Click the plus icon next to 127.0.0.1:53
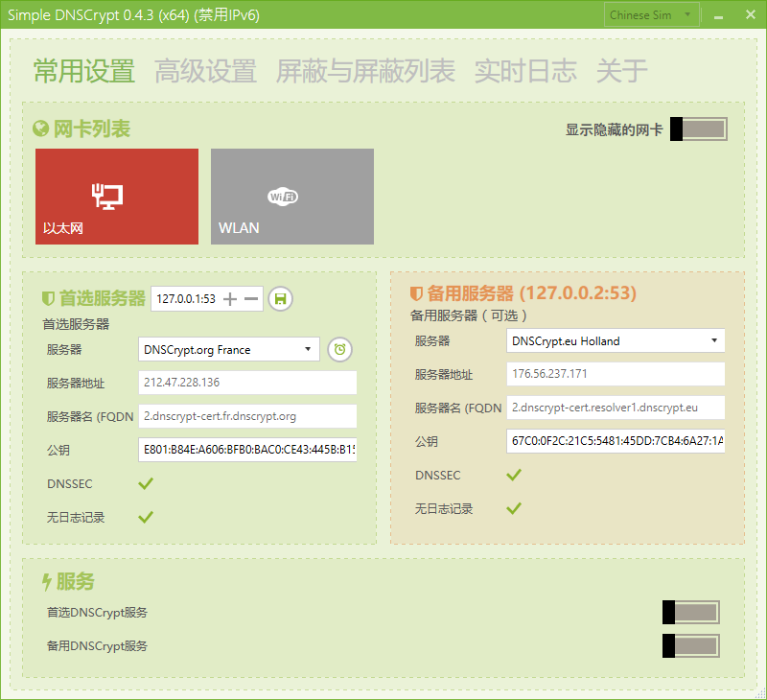767x700 pixels. (x=230, y=299)
